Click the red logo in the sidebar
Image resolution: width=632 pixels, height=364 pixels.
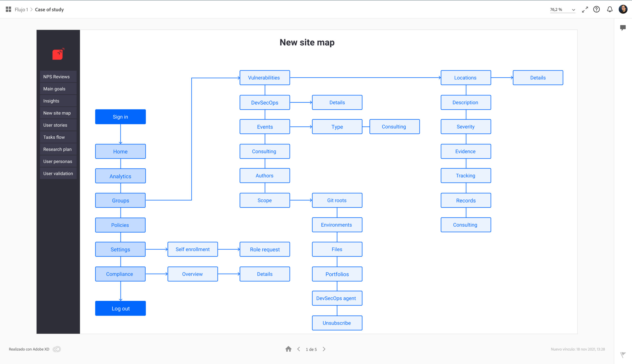58,54
